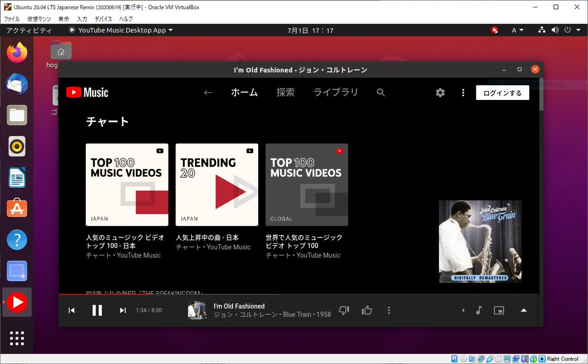588x364 pixels.
Task: Open YouTube Music Desktop App menu in top bar
Action: 121,30
